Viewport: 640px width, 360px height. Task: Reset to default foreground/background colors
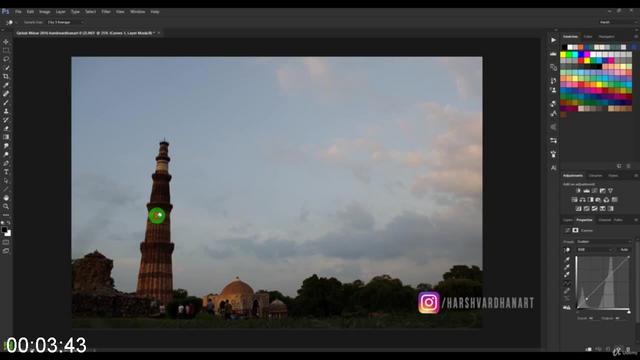point(3,223)
